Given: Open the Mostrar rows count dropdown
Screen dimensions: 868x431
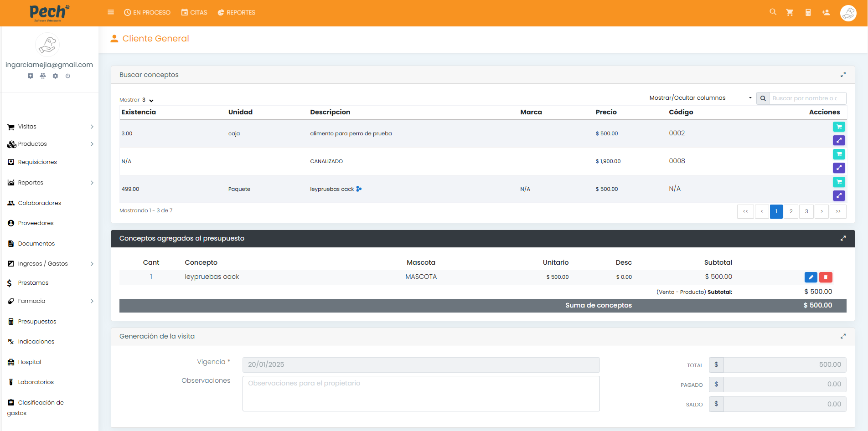Looking at the screenshot, I should coord(148,100).
